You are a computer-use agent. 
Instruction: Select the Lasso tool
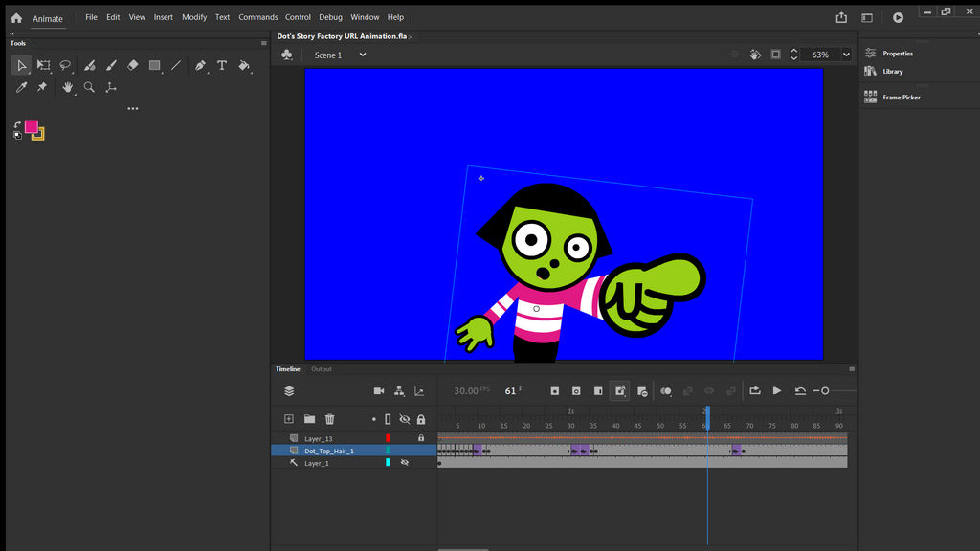click(x=66, y=65)
